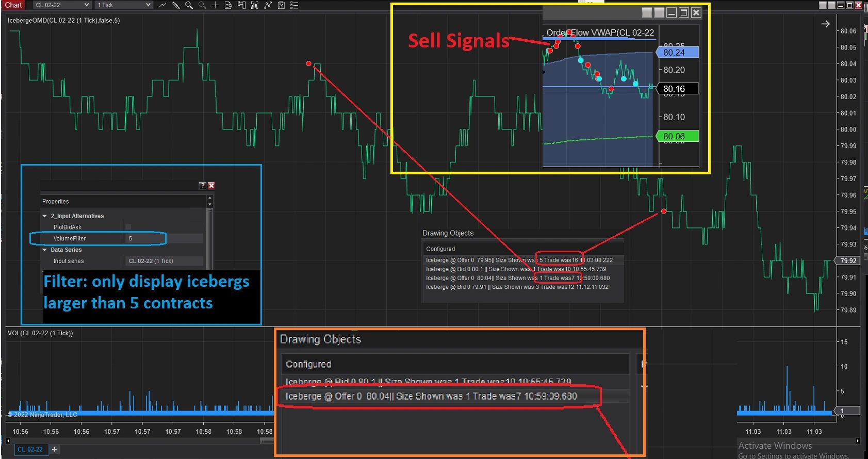Click the help question mark button

[x=202, y=186]
